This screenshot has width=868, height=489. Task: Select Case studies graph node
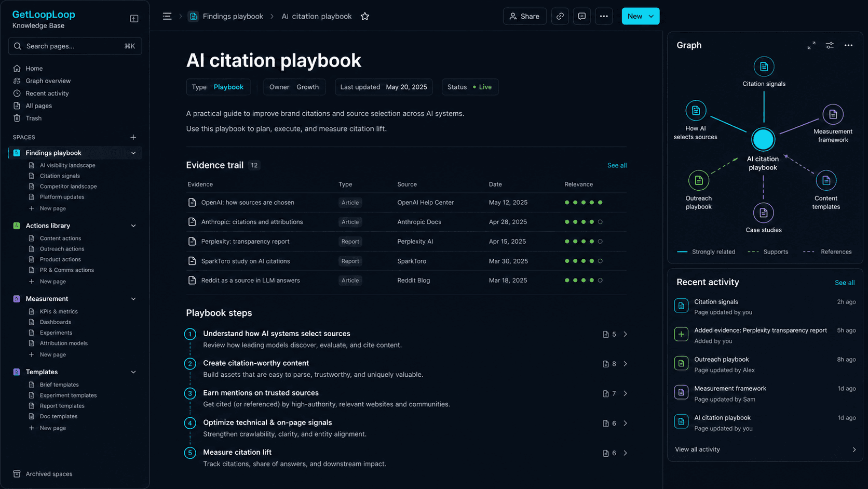click(763, 213)
